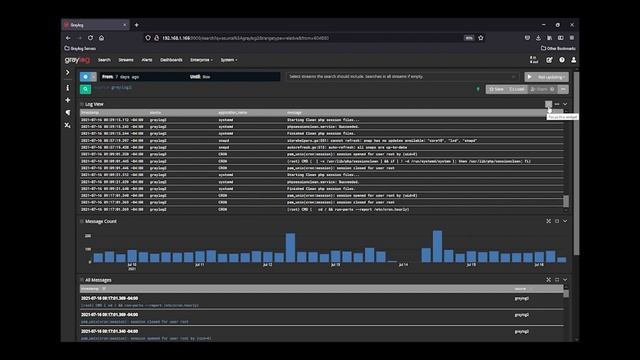Image resolution: width=640 pixels, height=360 pixels.
Task: Expand the System dropdown menu
Action: point(229,60)
